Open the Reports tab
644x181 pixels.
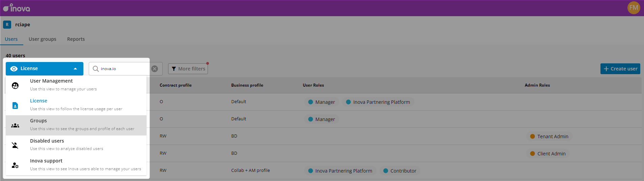76,39
